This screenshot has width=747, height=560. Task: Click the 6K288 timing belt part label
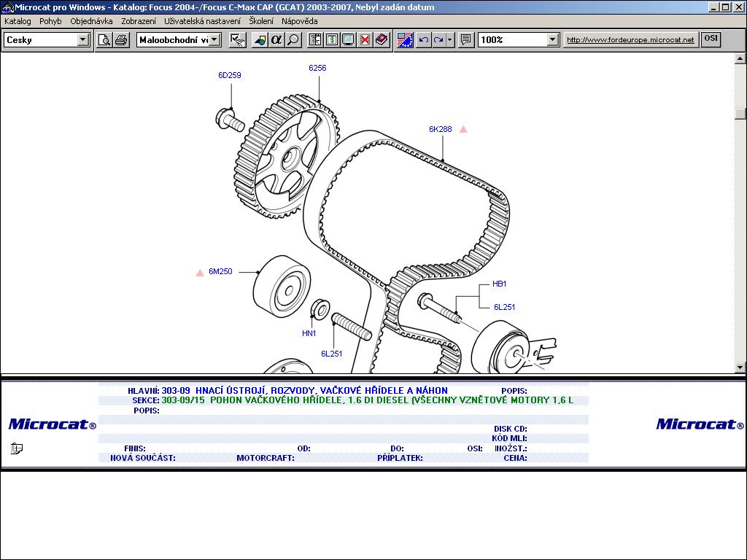click(x=440, y=129)
